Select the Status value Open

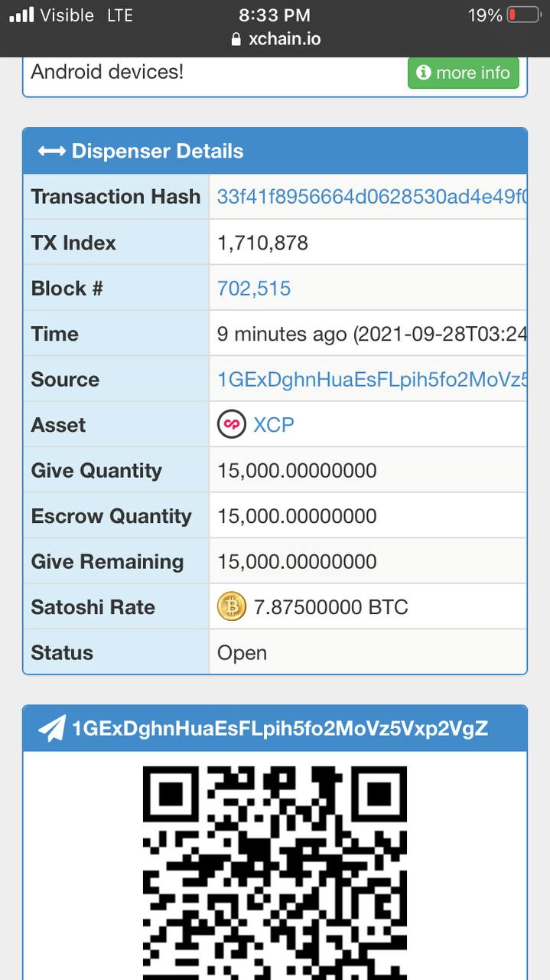[x=242, y=653]
